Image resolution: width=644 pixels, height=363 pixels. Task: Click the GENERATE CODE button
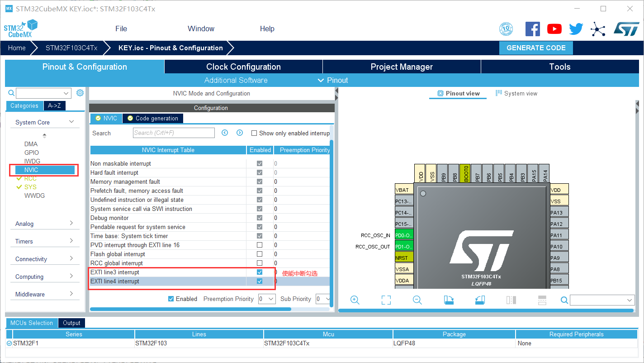536,48
